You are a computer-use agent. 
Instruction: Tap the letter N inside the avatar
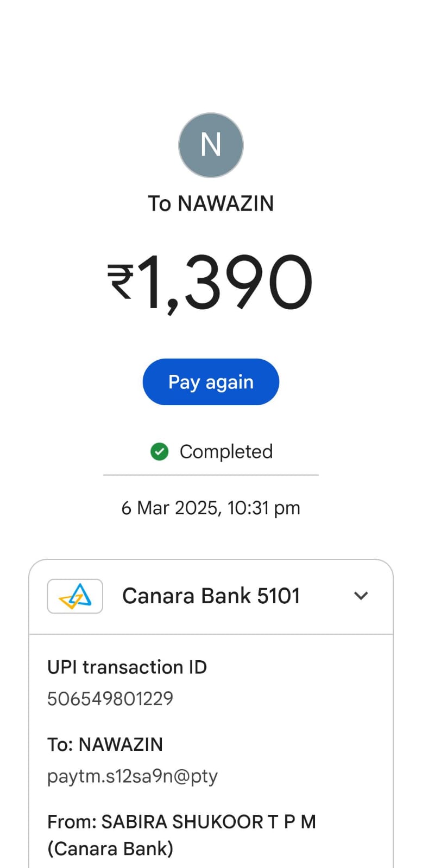(x=211, y=145)
